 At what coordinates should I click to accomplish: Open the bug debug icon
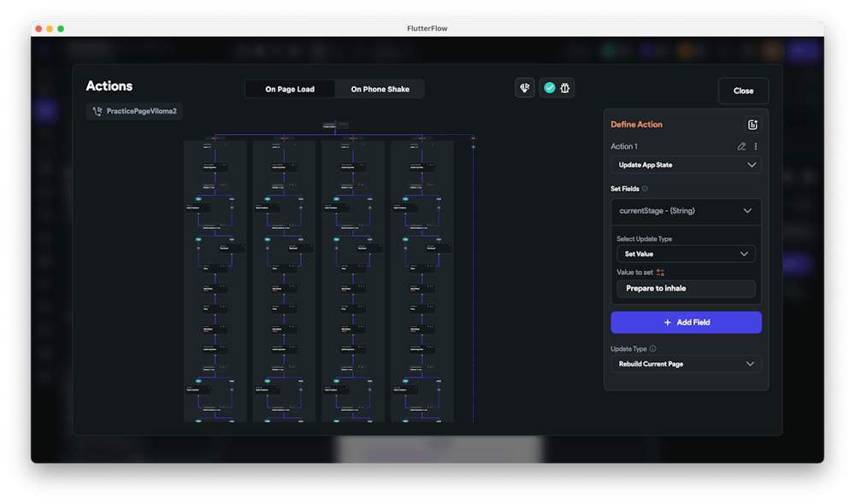coord(565,88)
